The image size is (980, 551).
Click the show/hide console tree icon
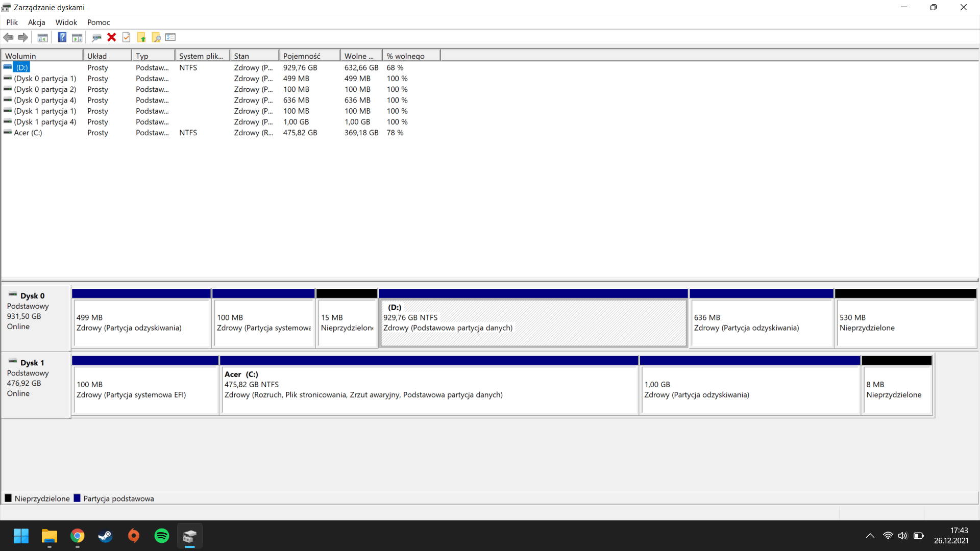coord(43,37)
